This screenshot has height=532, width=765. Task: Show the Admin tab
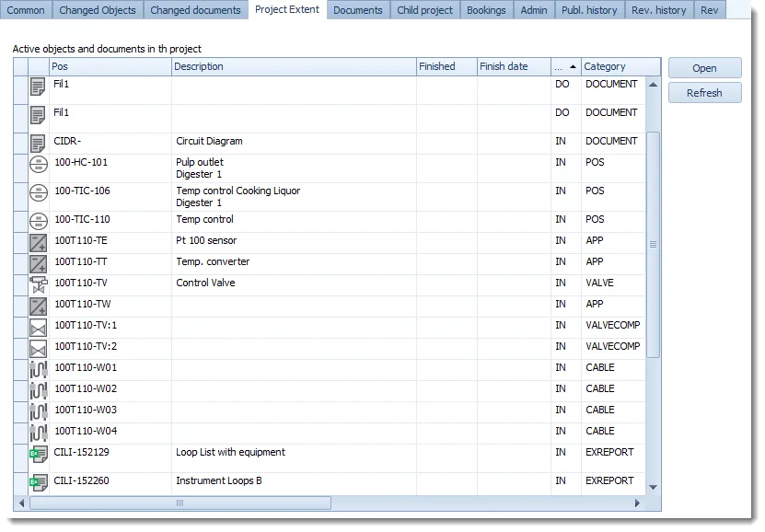(534, 10)
